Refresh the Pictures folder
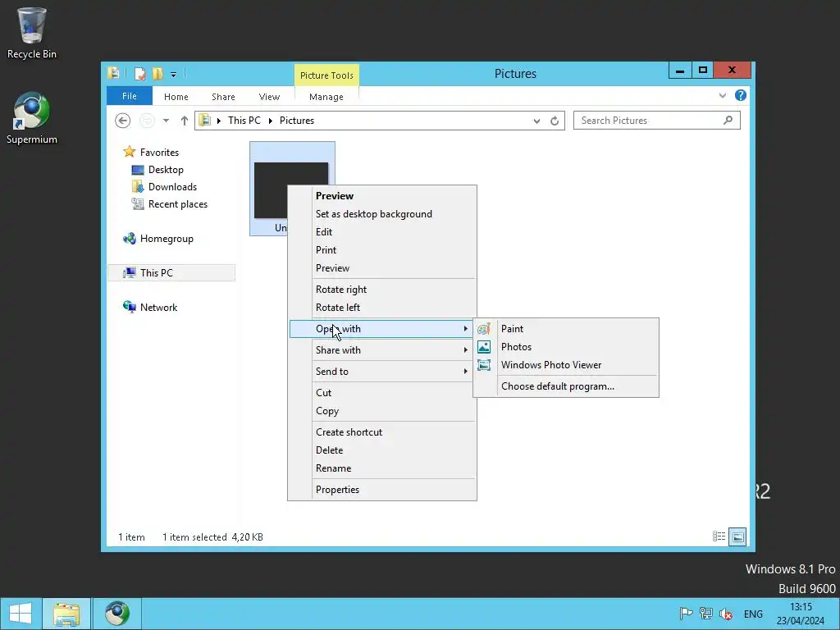The width and height of the screenshot is (840, 630). click(555, 121)
